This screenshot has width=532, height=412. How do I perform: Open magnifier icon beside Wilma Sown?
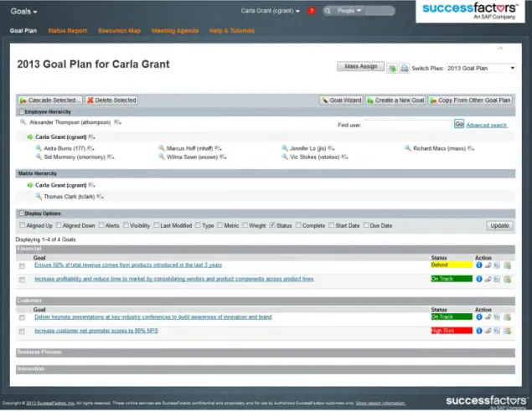161,157
